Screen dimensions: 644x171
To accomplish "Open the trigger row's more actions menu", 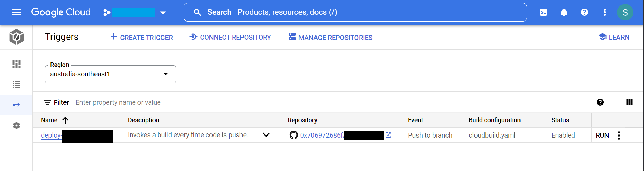I will tap(619, 135).
